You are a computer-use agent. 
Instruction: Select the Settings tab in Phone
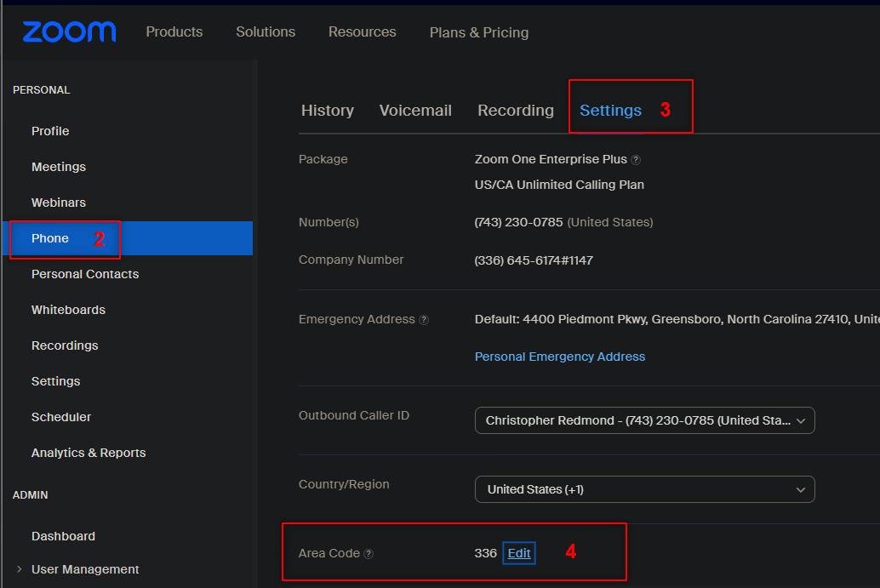pos(610,111)
